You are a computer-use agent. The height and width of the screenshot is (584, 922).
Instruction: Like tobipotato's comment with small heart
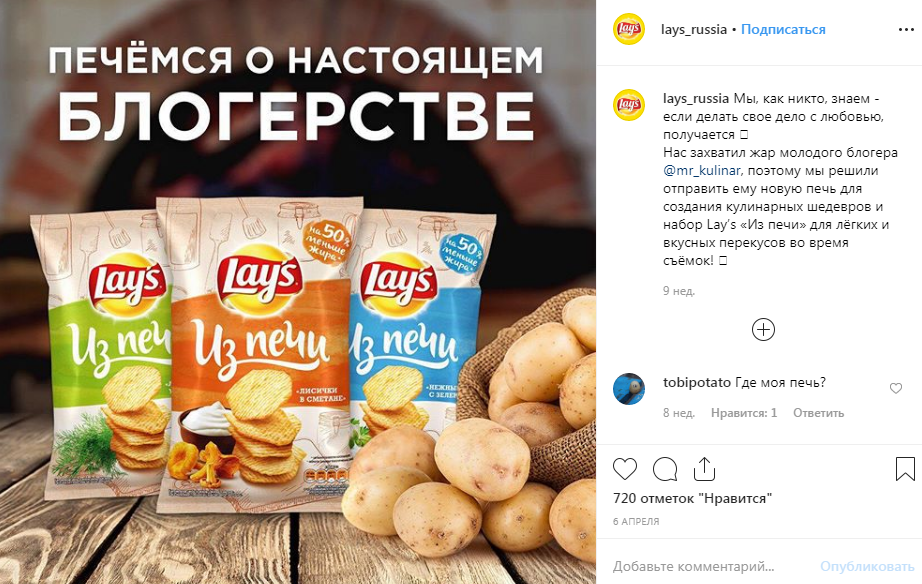(x=896, y=388)
